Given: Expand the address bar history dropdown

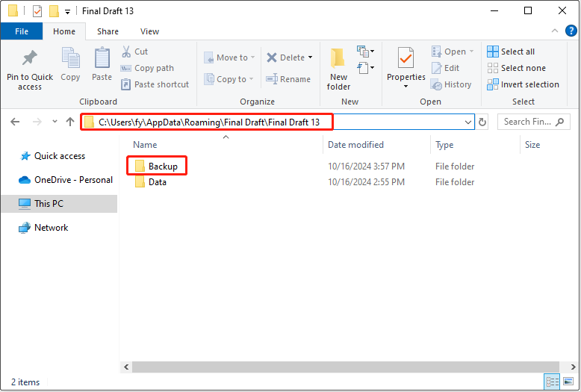Looking at the screenshot, I should point(468,122).
